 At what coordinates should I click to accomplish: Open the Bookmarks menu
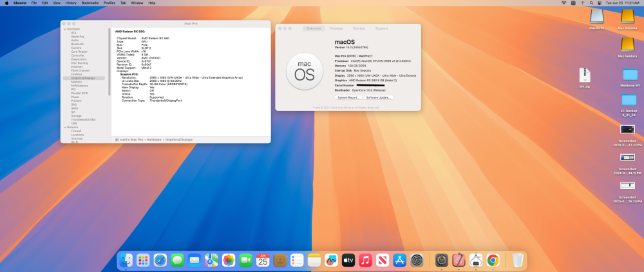pyautogui.click(x=90, y=3)
